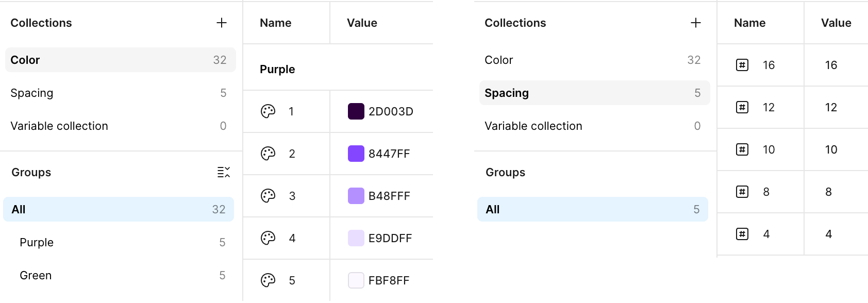
Task: Click the plus icon in right Collections panel
Action: pyautogui.click(x=696, y=23)
